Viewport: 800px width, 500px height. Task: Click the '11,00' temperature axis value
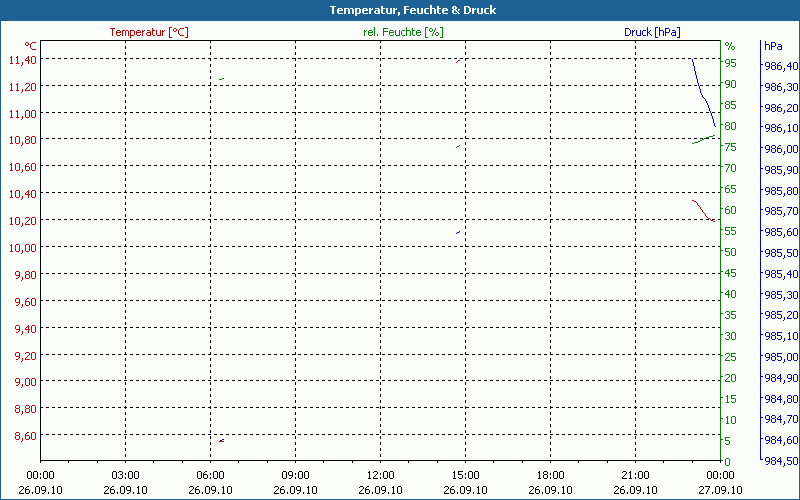click(x=22, y=114)
